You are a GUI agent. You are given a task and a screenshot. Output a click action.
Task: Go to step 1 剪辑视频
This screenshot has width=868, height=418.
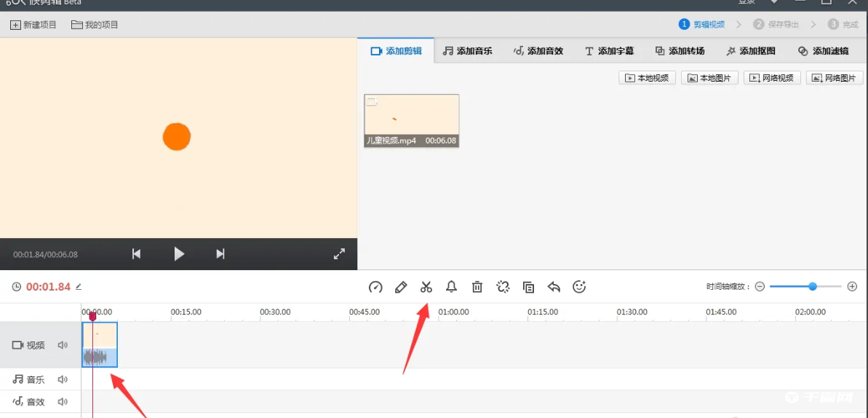(701, 24)
